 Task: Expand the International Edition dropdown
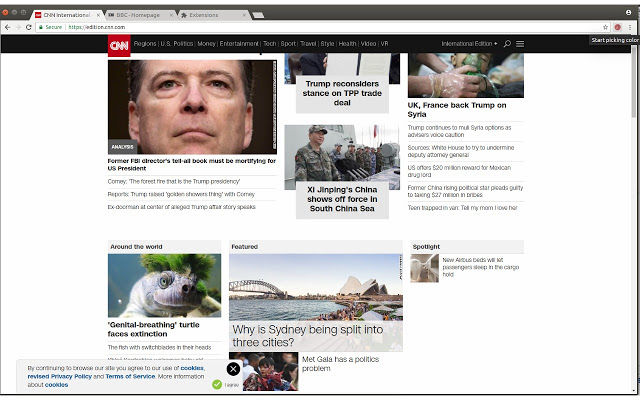[470, 44]
